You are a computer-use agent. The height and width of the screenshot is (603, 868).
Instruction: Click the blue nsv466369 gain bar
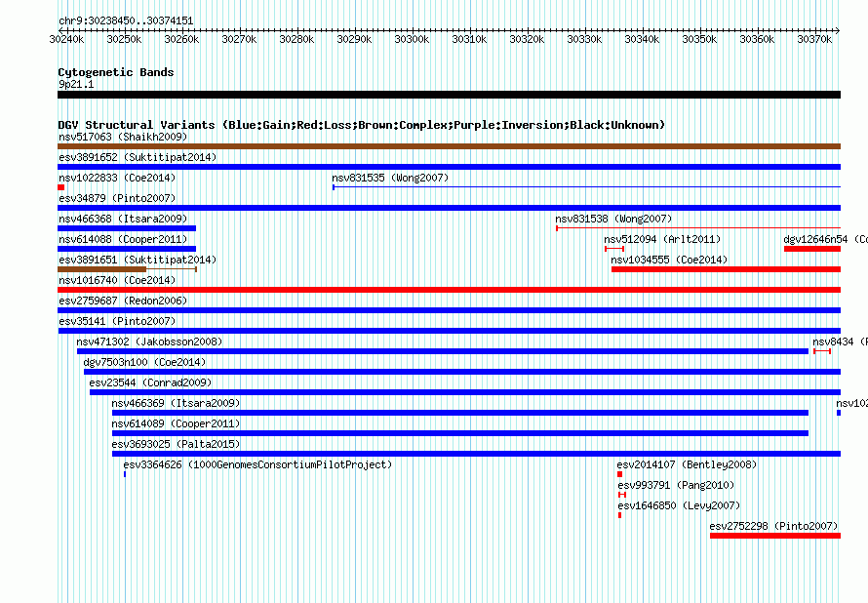(460, 413)
